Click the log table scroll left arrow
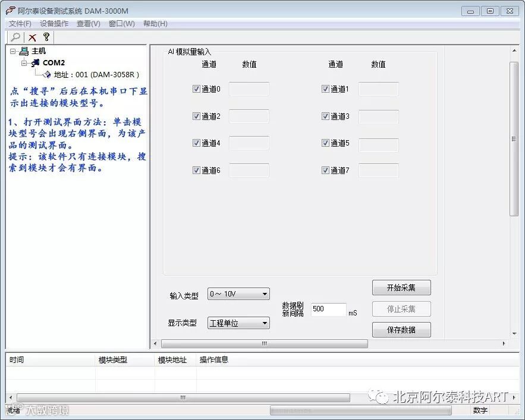 [11, 397]
